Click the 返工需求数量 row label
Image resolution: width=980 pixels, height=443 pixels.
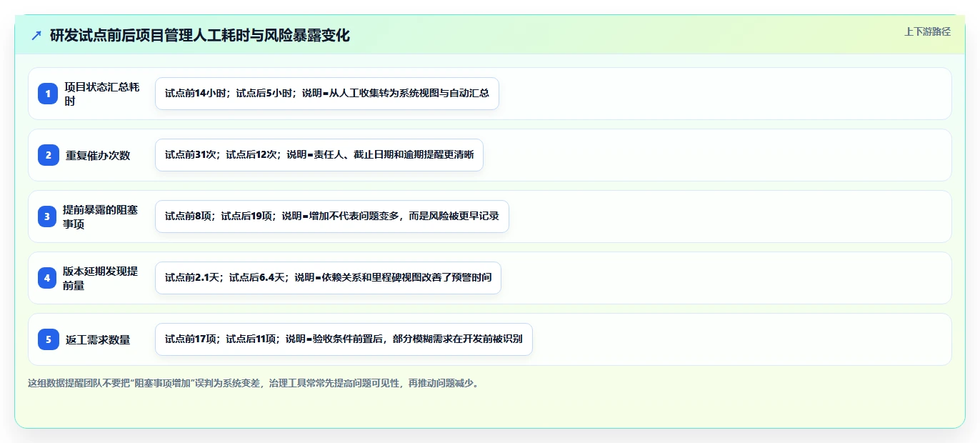pyautogui.click(x=98, y=339)
